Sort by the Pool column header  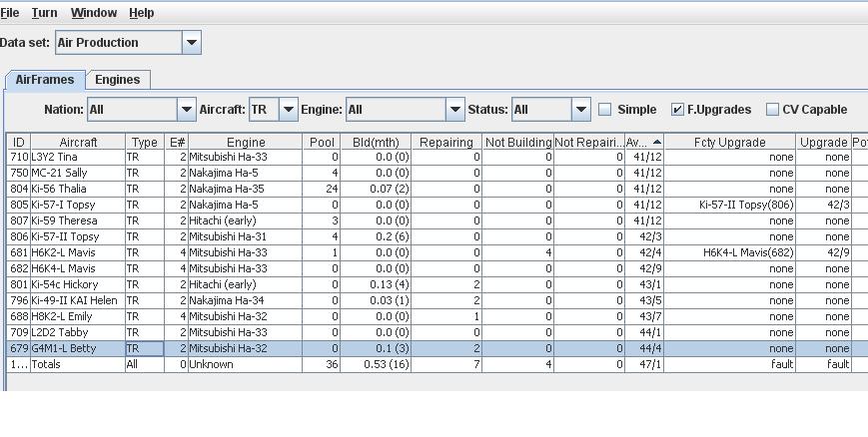[x=322, y=142]
